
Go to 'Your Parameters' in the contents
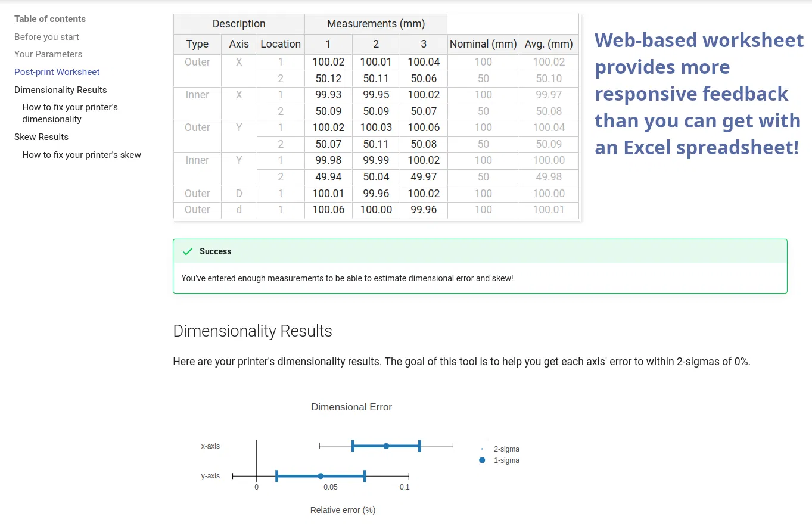[x=48, y=54]
